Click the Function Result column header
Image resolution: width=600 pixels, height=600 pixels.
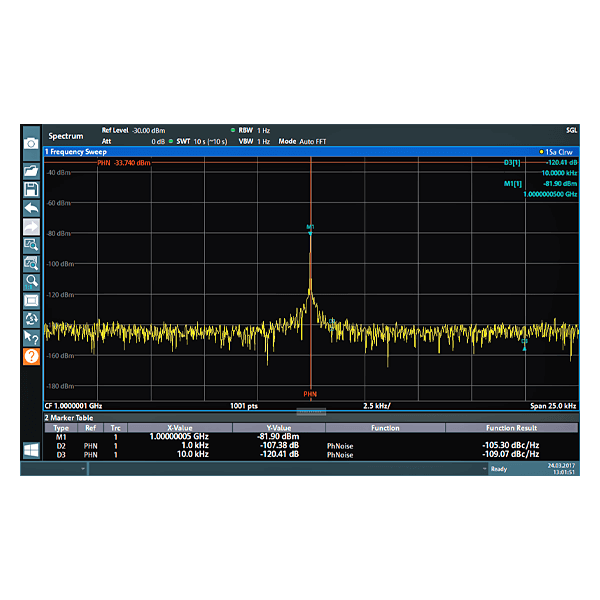512,428
